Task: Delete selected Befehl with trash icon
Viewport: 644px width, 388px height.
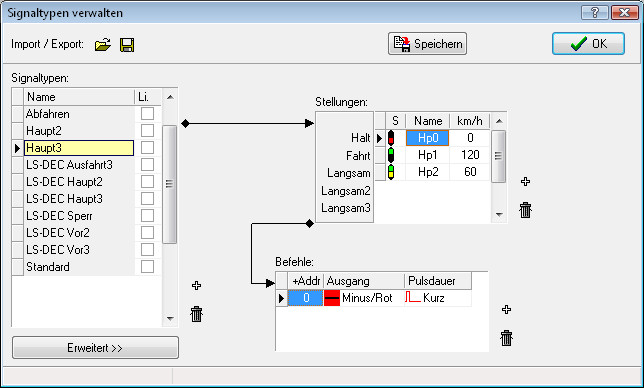Action: [506, 338]
